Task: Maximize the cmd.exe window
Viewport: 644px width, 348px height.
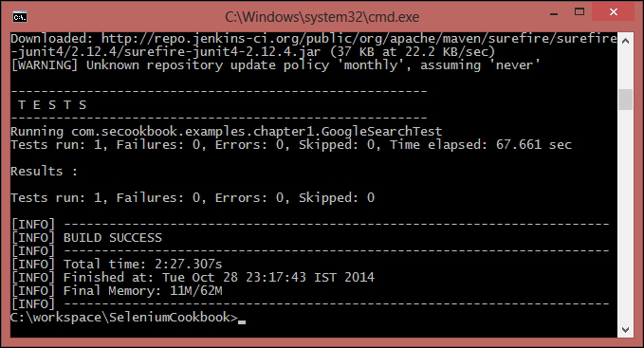Action: 580,12
